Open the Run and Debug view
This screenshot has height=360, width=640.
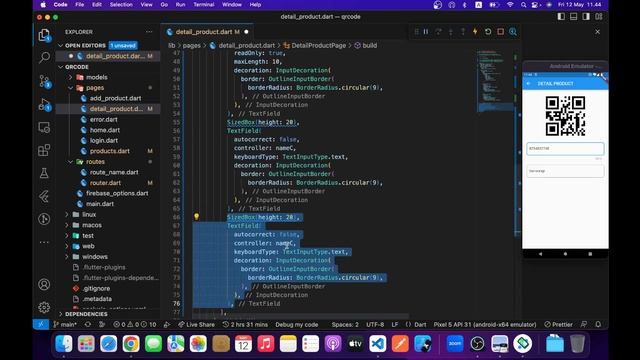tap(44, 104)
